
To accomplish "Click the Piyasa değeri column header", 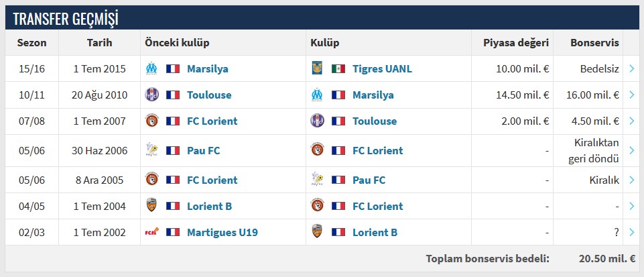I will 515,43.
